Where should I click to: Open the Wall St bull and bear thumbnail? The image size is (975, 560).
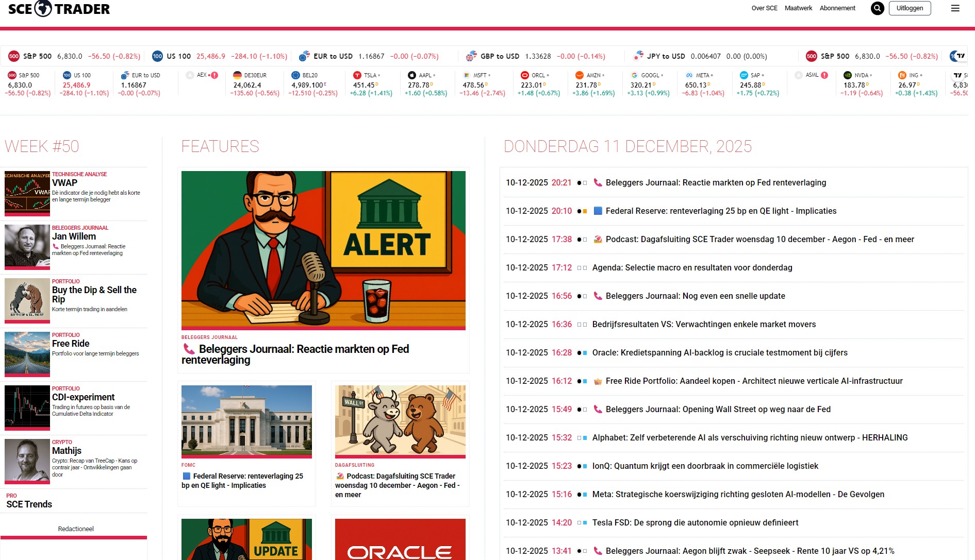click(x=400, y=421)
